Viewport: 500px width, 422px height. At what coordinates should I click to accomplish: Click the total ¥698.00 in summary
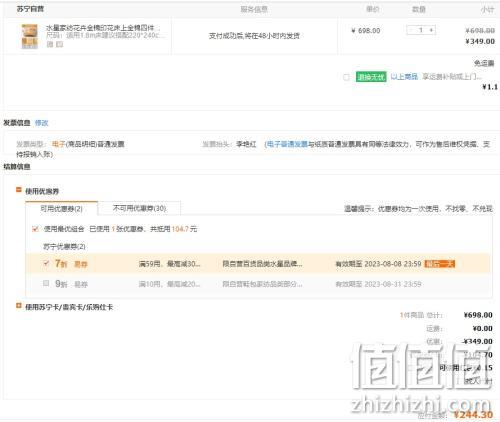(x=478, y=315)
